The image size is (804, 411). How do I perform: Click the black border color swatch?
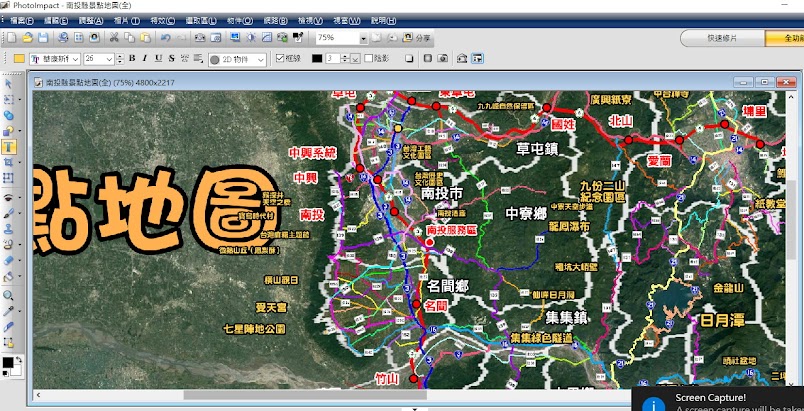click(x=317, y=58)
